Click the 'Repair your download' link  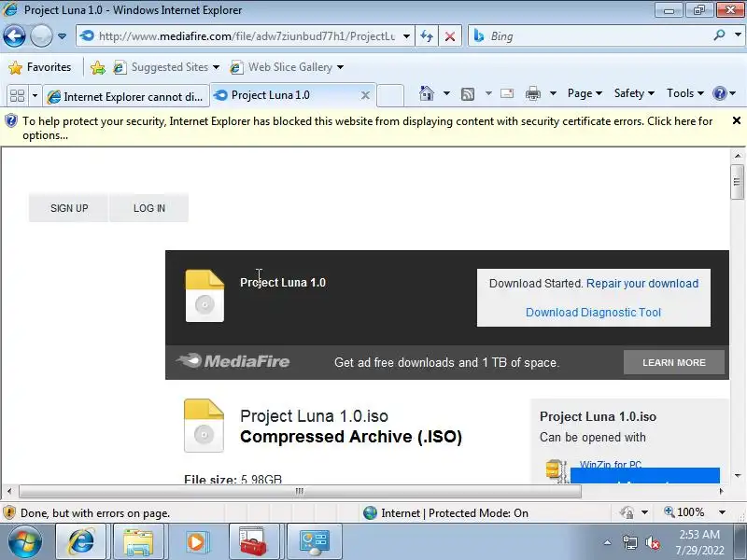pos(642,284)
